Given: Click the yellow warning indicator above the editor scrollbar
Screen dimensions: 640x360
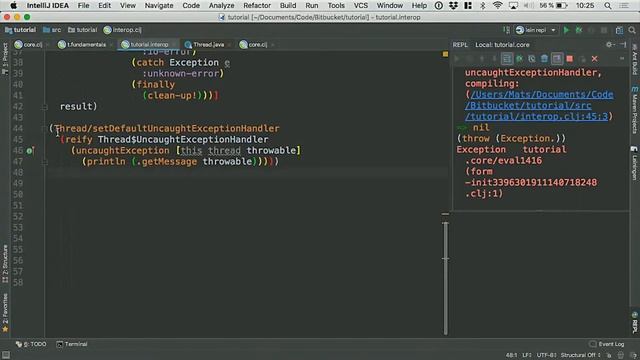Looking at the screenshot, I should 445,54.
